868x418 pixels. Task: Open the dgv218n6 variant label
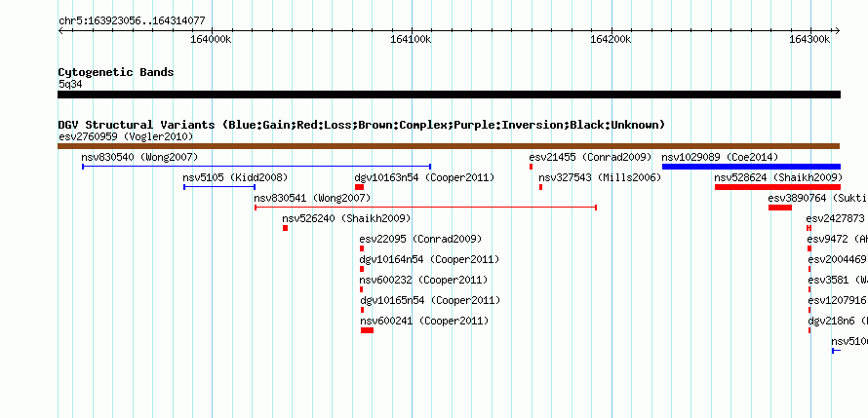(x=838, y=321)
